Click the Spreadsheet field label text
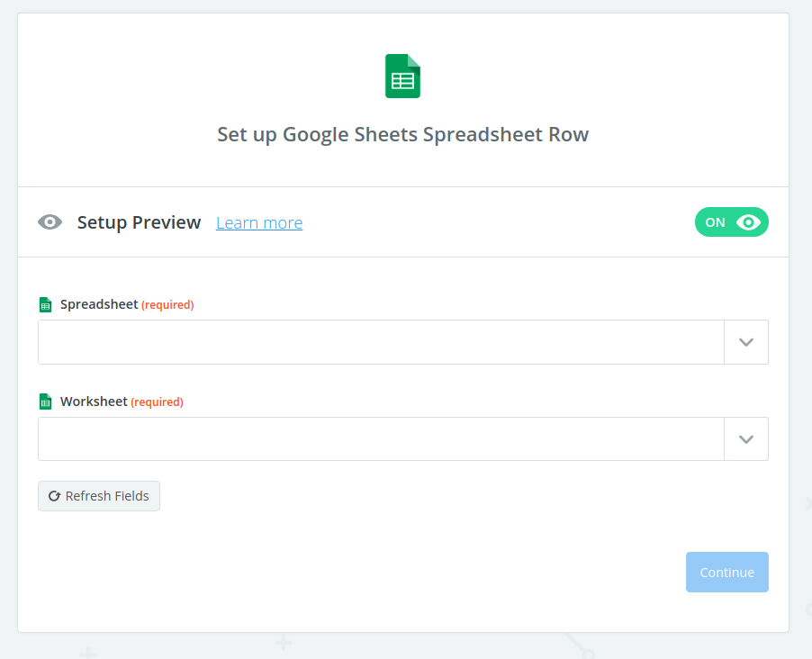The height and width of the screenshot is (659, 812). click(99, 305)
